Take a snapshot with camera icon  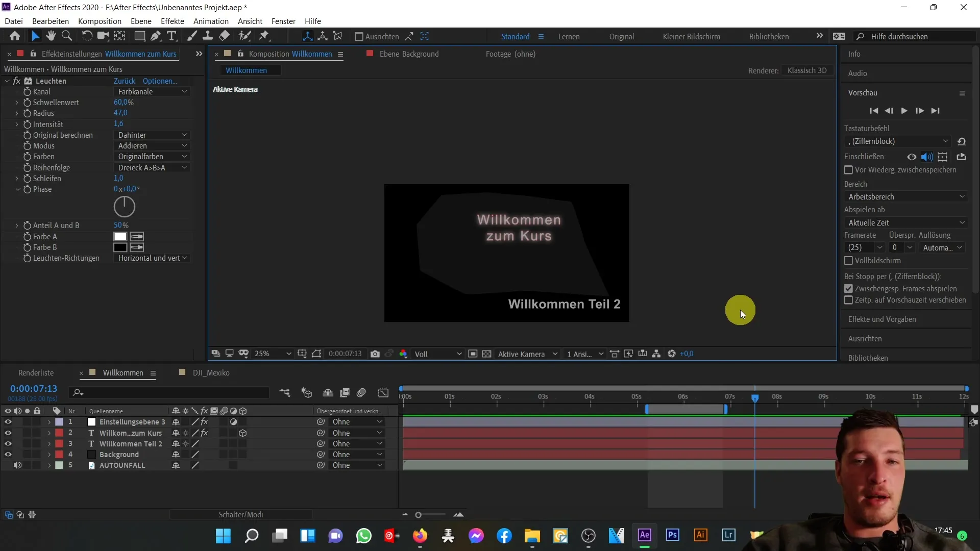[x=375, y=354]
